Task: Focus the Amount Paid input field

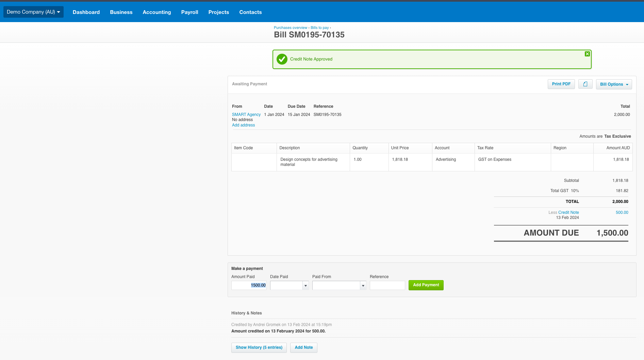Action: coord(249,285)
